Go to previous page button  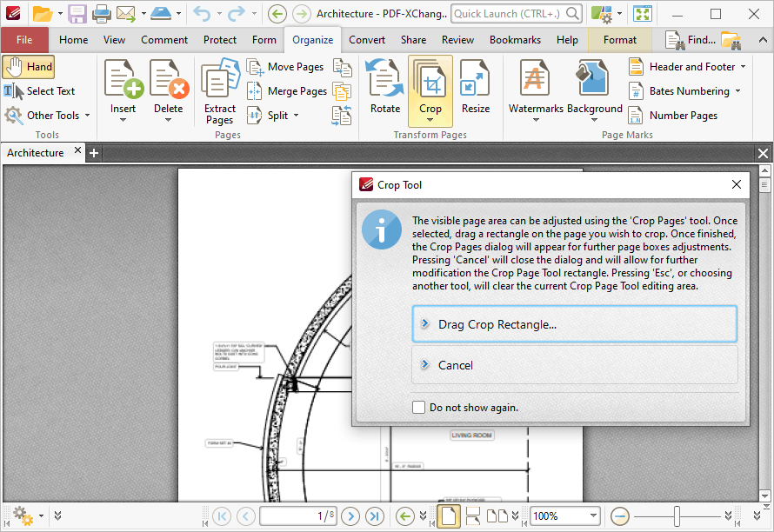(246, 516)
